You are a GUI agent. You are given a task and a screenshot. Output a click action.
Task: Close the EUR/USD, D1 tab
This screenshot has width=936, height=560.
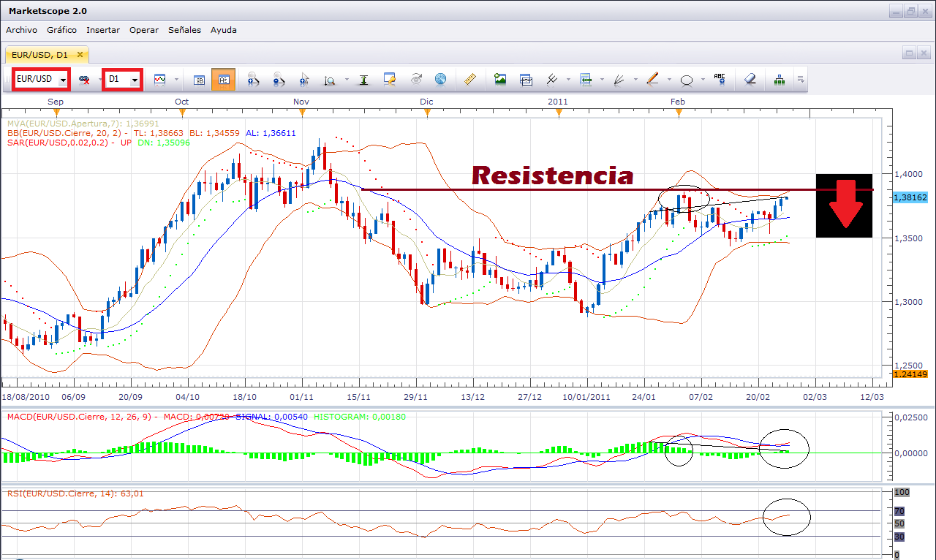(x=80, y=54)
